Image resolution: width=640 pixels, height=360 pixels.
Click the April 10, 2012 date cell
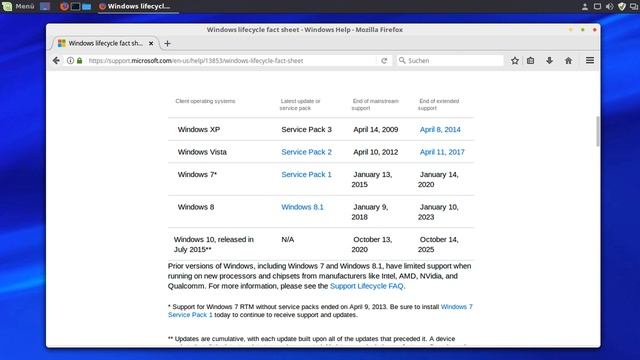click(376, 152)
